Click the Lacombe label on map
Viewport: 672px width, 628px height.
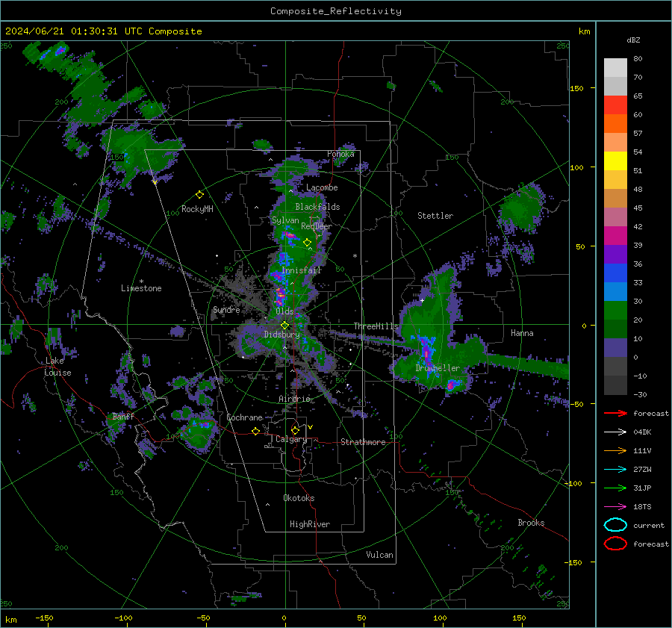pos(322,187)
